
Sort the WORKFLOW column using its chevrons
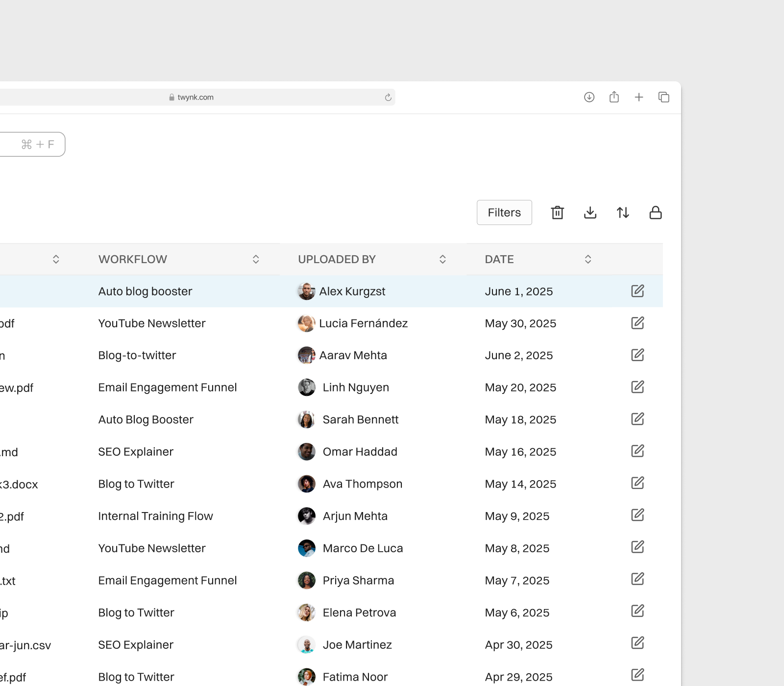click(255, 259)
